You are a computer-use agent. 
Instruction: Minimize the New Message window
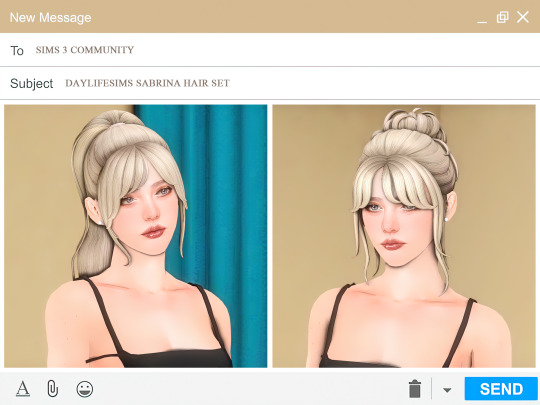(482, 22)
